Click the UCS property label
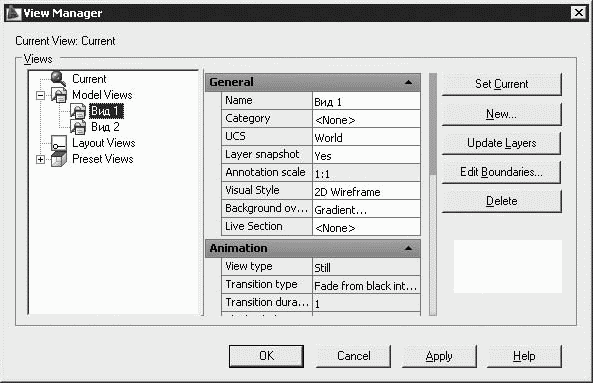593x383 pixels. [235, 136]
